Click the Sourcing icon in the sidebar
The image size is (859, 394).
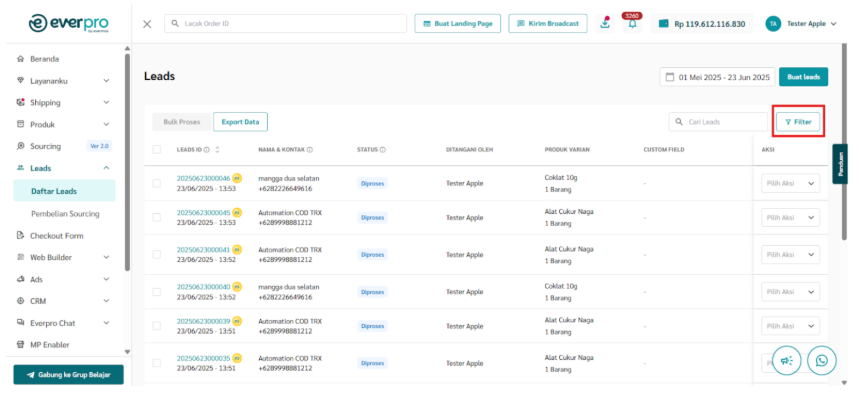21,146
